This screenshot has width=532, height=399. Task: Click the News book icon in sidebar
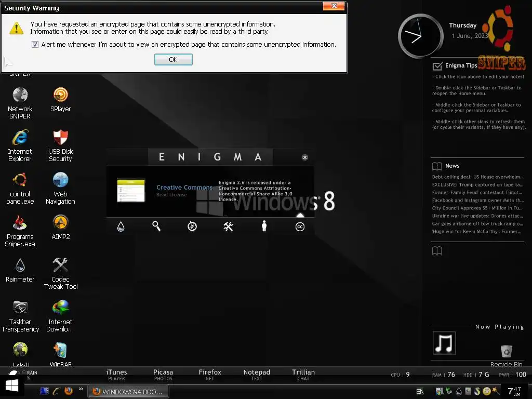(437, 166)
